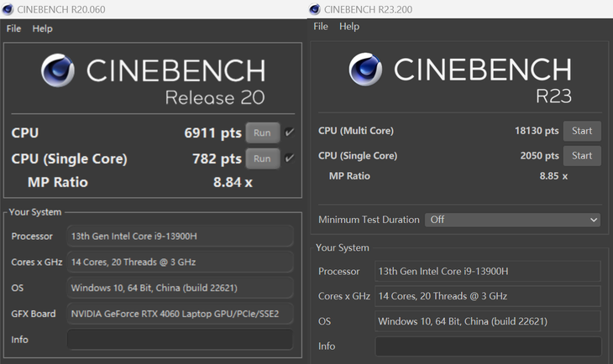Click the Processor field in R20 window
The width and height of the screenshot is (613, 364).
point(180,236)
